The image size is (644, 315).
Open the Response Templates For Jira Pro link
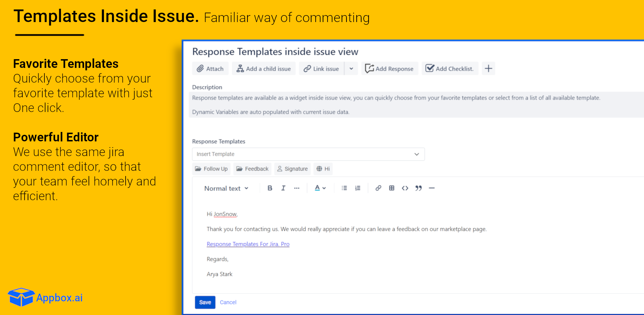point(248,244)
